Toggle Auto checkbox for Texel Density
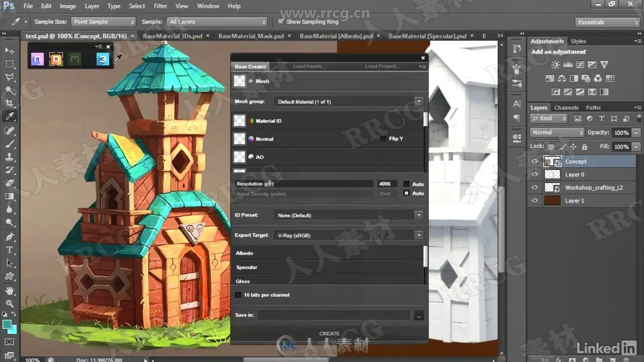Screen dimensions: 644x362 point(407,193)
